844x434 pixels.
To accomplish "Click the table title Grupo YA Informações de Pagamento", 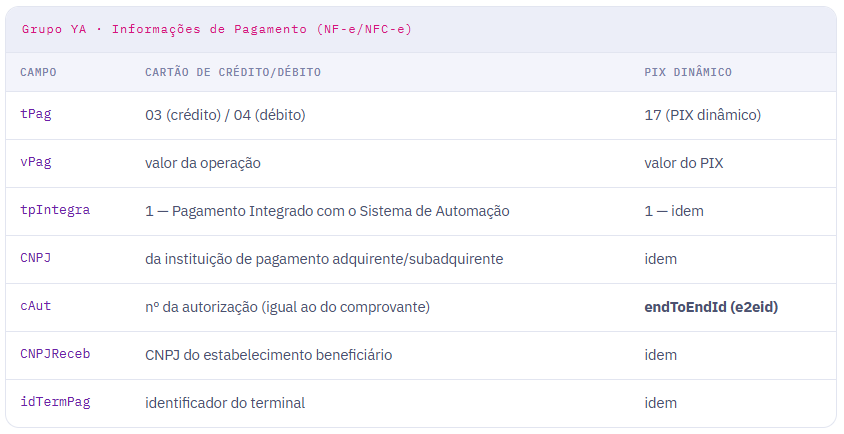I will [x=216, y=29].
